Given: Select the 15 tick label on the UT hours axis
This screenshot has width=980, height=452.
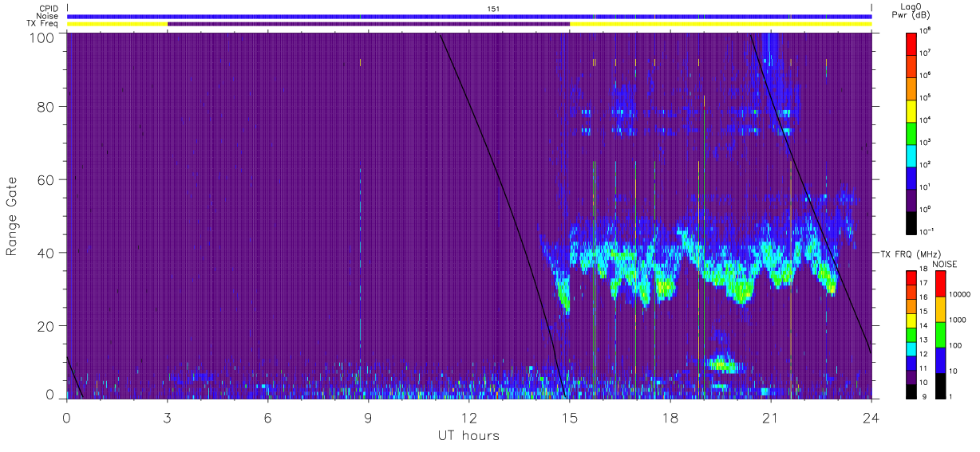Looking at the screenshot, I should coord(570,417).
